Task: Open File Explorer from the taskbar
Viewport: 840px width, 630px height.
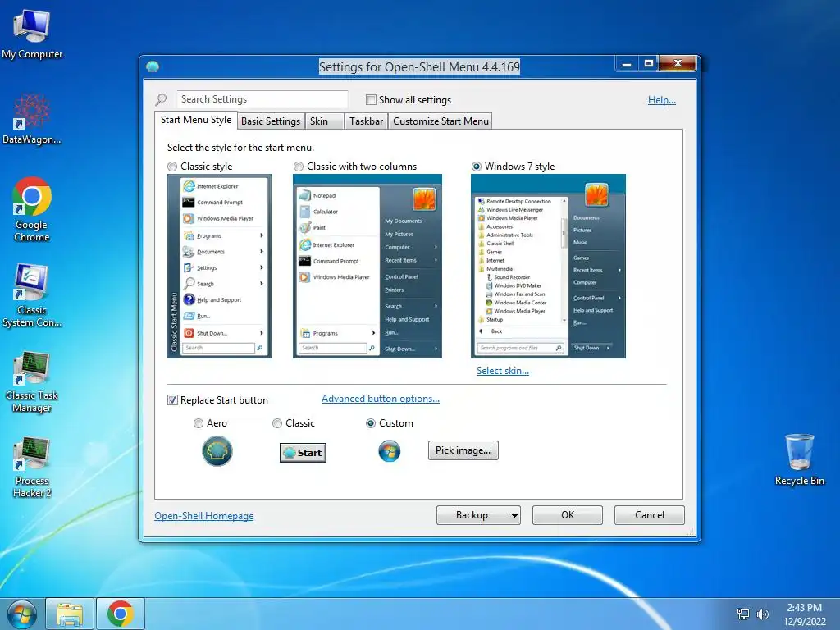Action: point(71,614)
